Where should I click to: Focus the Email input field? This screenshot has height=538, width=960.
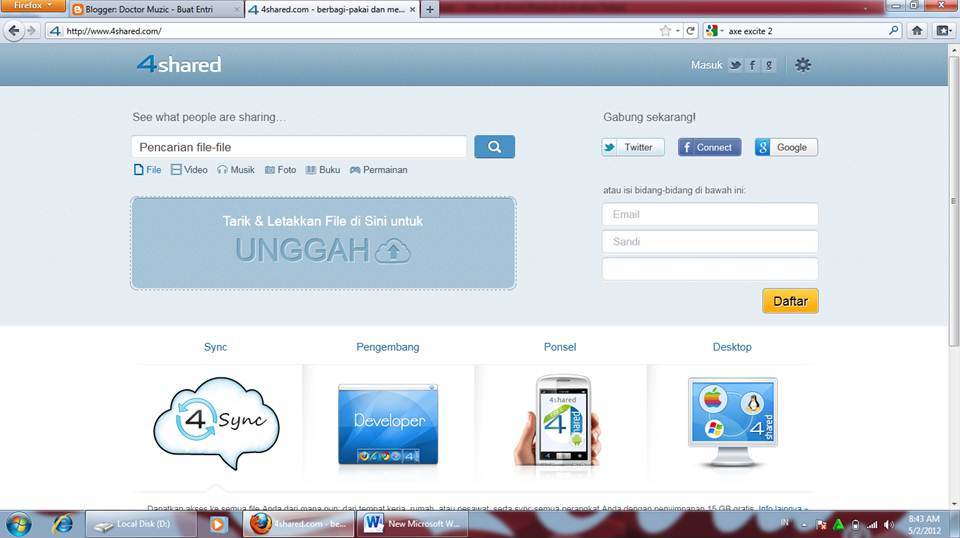tap(710, 214)
